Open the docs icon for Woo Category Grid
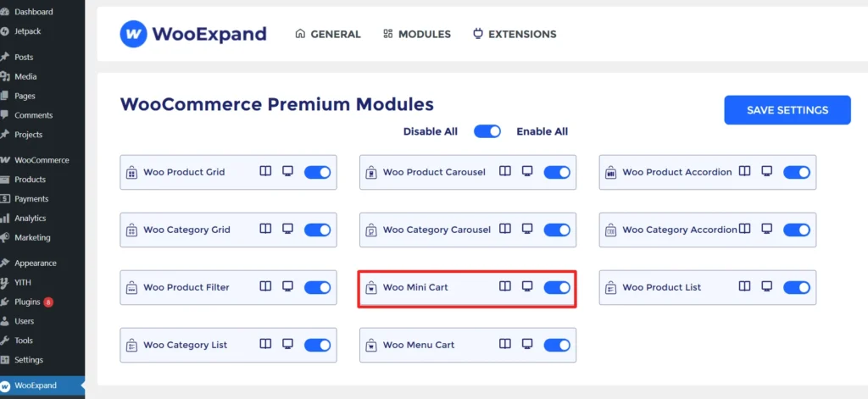868x399 pixels. point(265,229)
